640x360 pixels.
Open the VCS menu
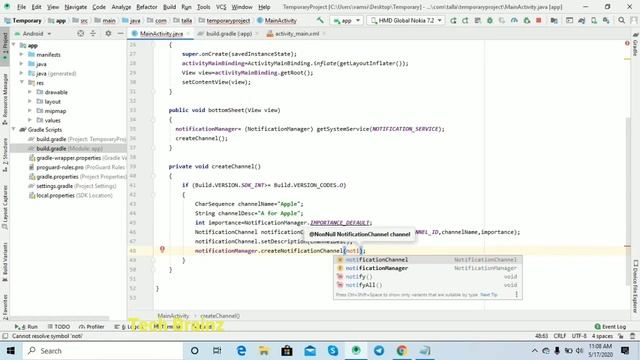pyautogui.click(x=221, y=7)
